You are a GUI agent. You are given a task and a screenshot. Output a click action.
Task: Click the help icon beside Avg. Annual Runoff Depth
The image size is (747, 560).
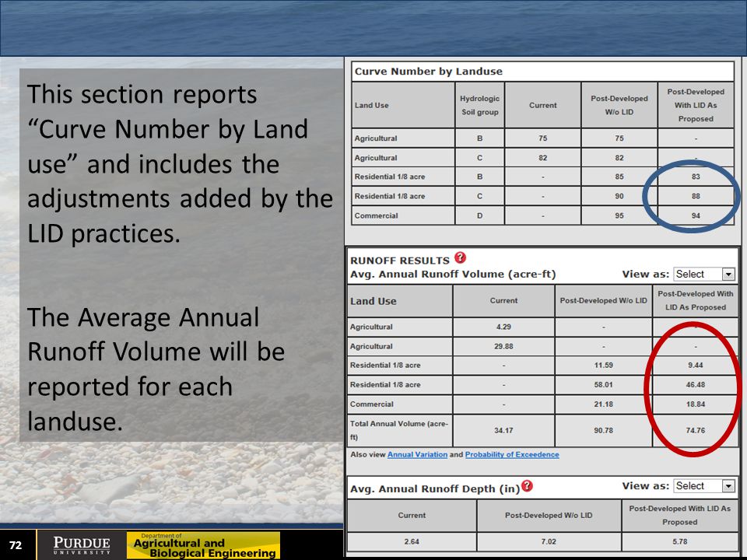(x=527, y=485)
